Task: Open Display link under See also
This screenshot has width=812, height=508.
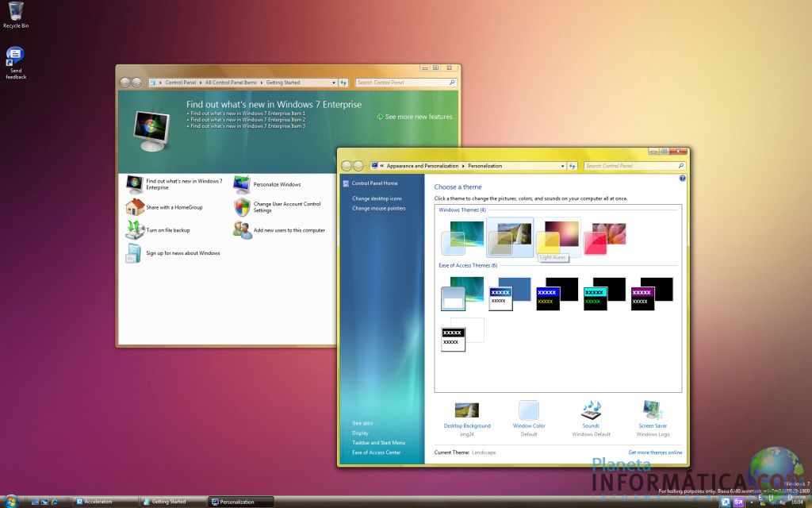Action: [361, 433]
